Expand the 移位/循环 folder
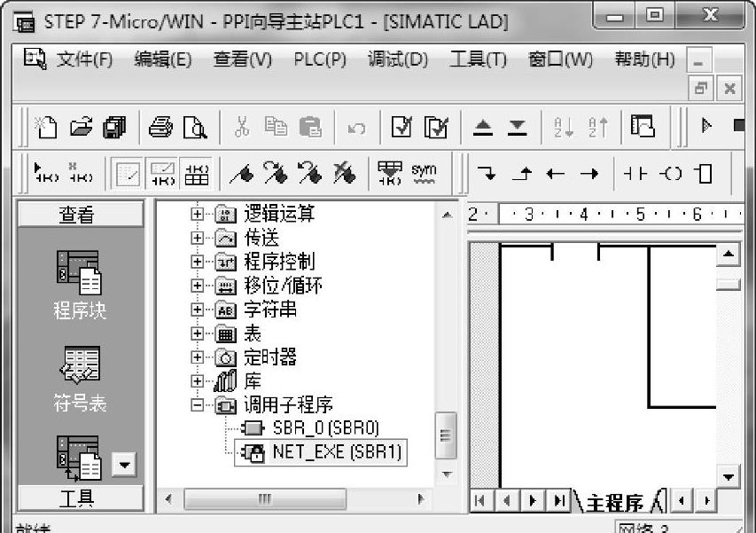Image resolution: width=756 pixels, height=533 pixels. coord(197,286)
